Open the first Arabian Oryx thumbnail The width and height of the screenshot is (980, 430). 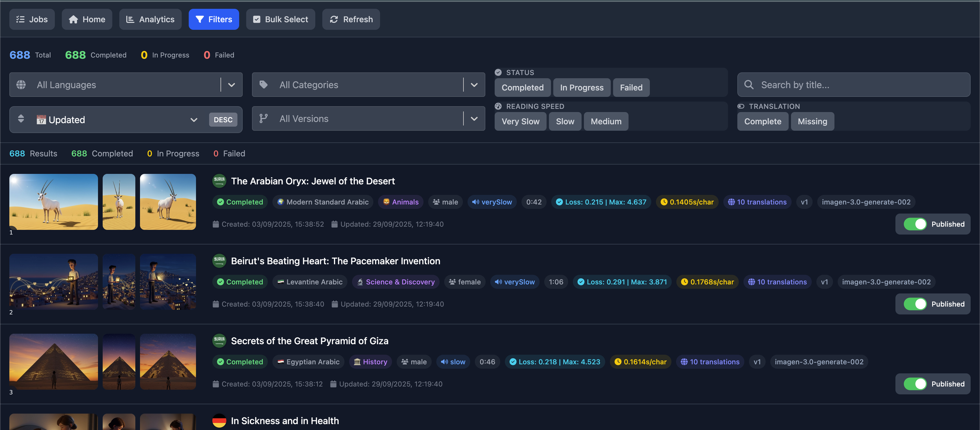pos(53,201)
